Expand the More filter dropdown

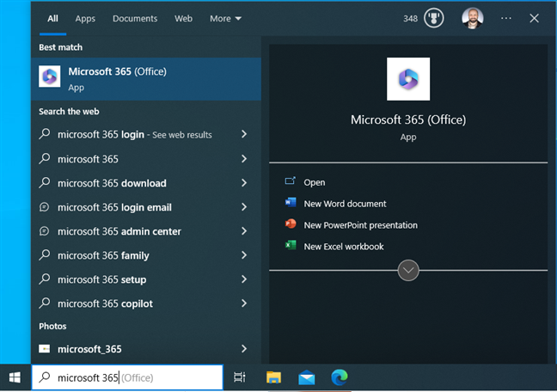pos(225,18)
